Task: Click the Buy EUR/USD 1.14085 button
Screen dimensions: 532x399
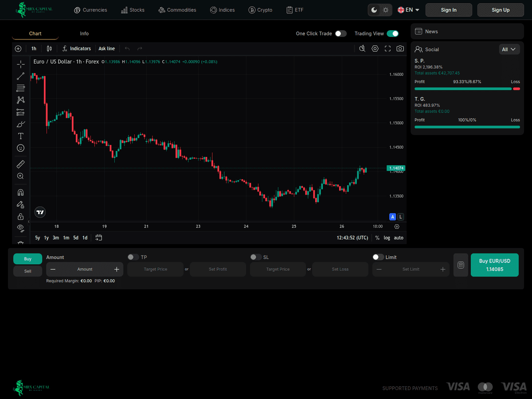Action: (x=495, y=265)
